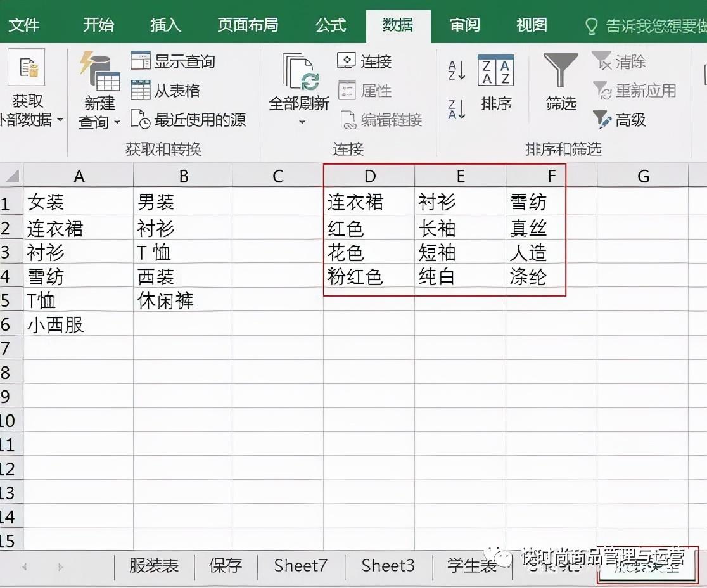Screen dimensions: 707x588
Task: Click the Show Queries (显示查询) icon
Action: (140, 60)
